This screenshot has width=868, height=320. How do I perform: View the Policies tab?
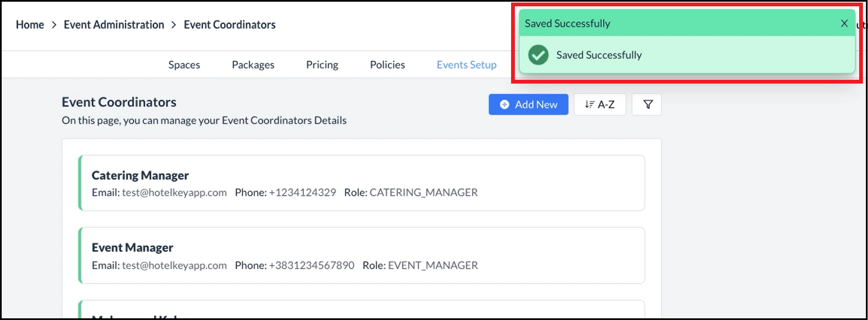[x=387, y=65]
